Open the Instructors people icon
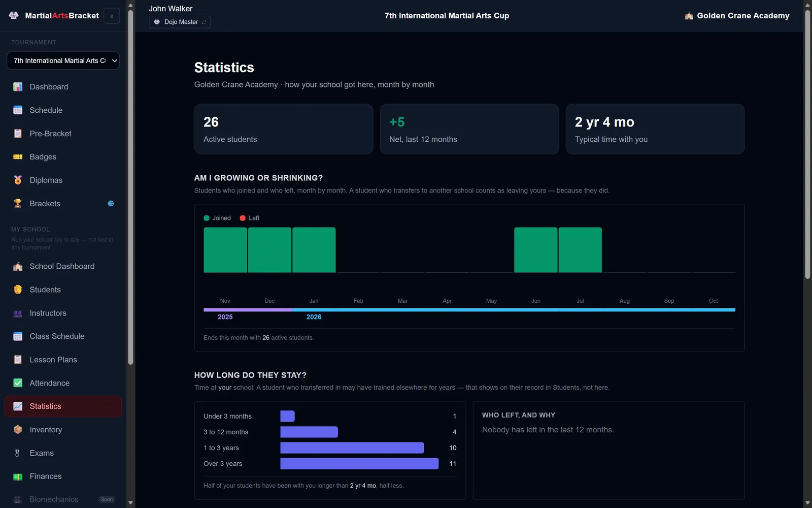The height and width of the screenshot is (508, 812). tap(18, 313)
